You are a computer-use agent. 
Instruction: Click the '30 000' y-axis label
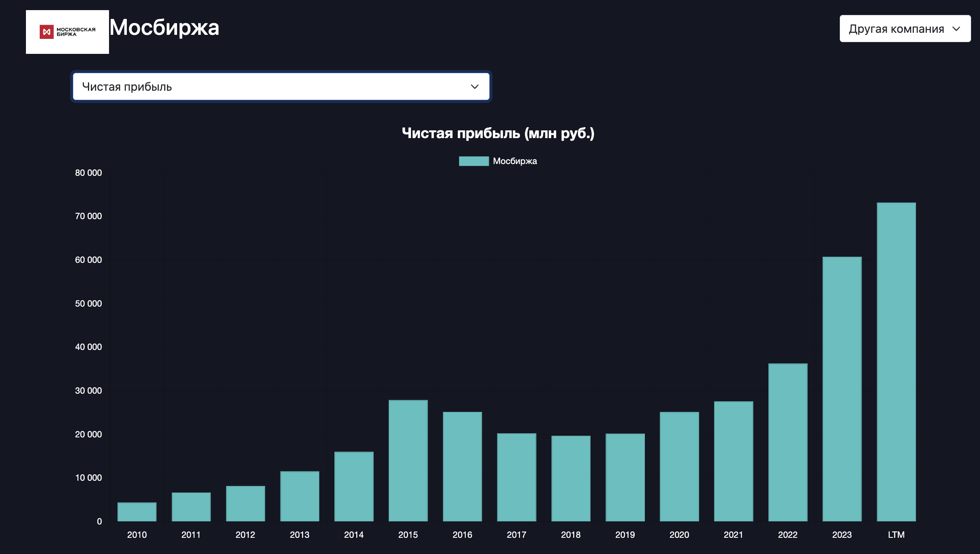point(88,391)
